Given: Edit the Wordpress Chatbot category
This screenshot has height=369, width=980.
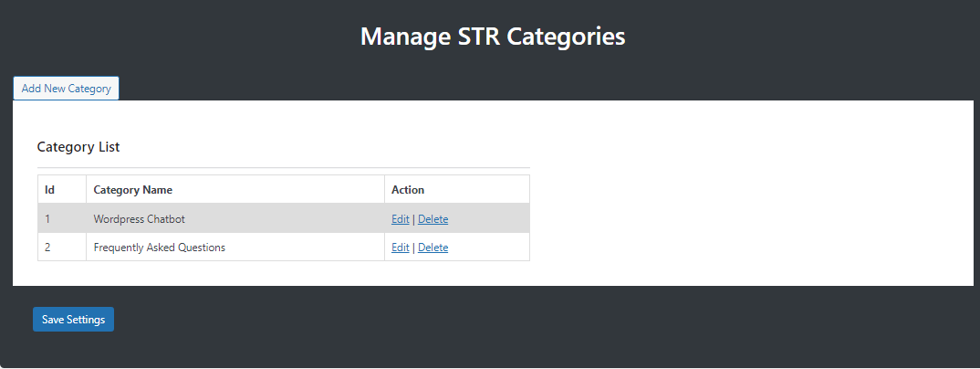Looking at the screenshot, I should (400, 219).
